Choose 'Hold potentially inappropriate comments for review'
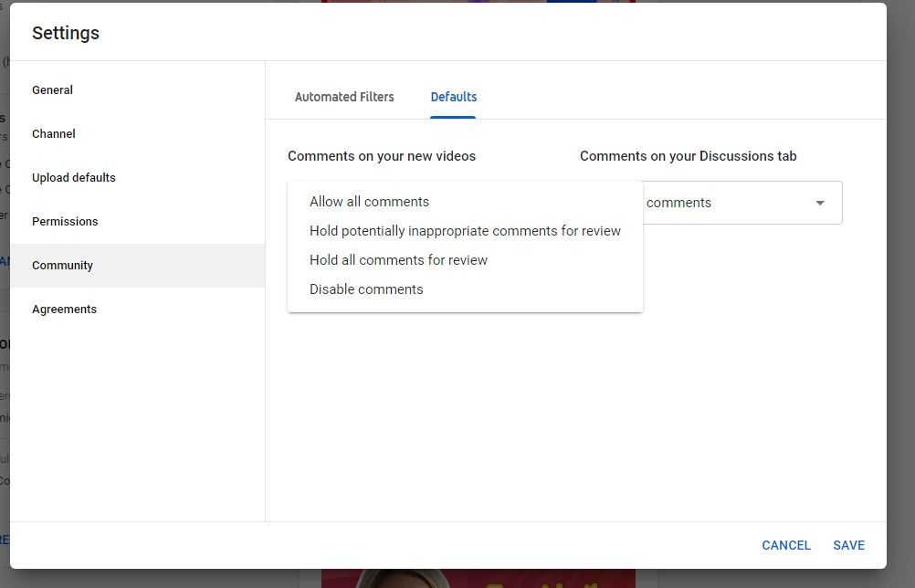 click(465, 231)
